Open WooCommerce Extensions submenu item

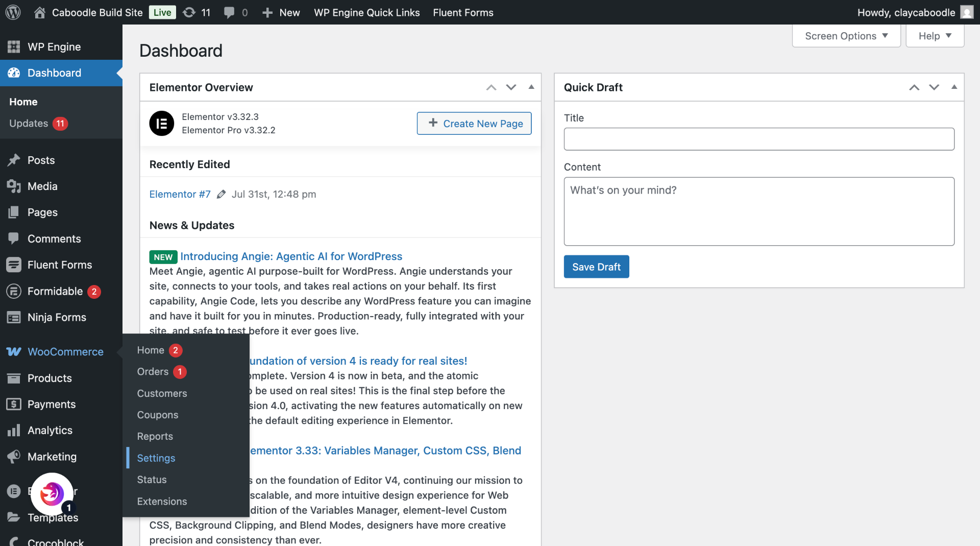tap(162, 501)
